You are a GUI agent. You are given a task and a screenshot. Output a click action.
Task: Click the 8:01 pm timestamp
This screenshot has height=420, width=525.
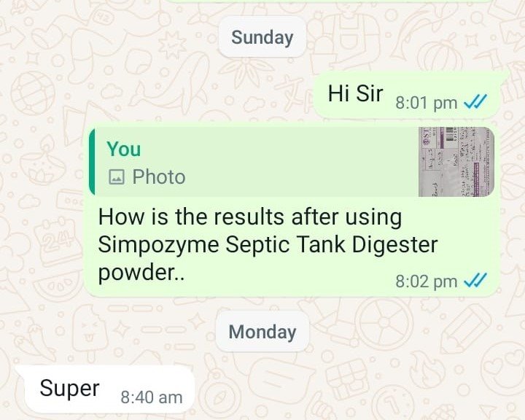(427, 103)
